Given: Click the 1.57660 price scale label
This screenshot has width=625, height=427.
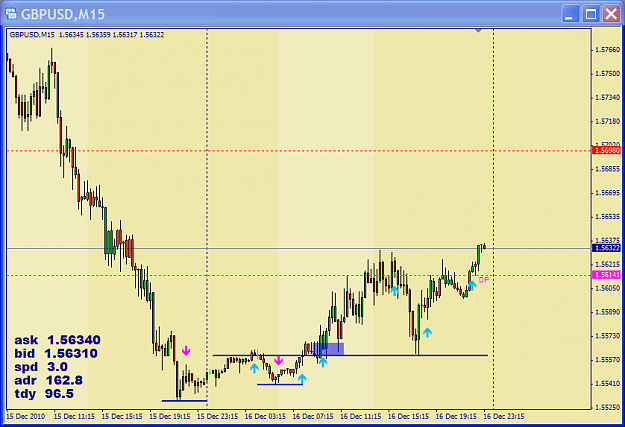Looking at the screenshot, I should (607, 50).
